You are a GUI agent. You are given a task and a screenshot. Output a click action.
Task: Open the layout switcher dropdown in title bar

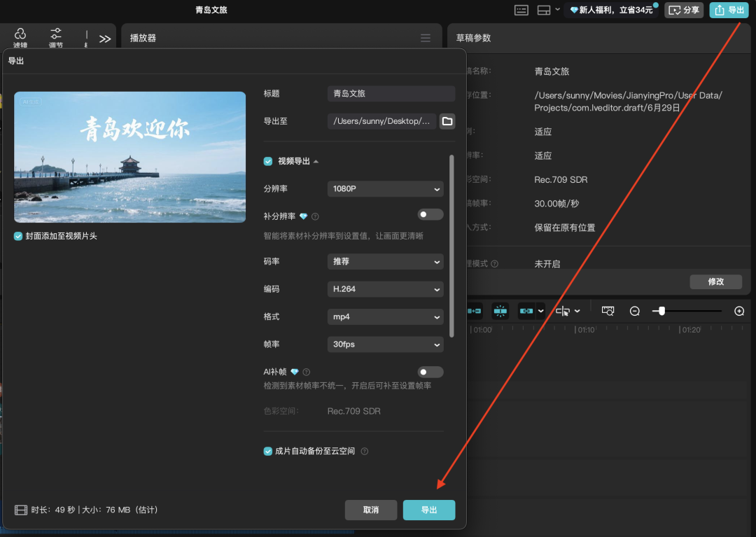(555, 10)
